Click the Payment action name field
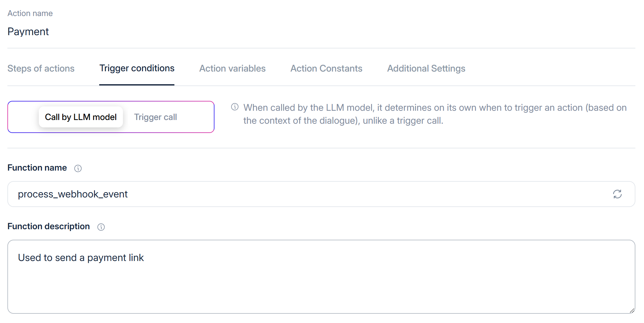The height and width of the screenshot is (323, 644). pos(28,32)
